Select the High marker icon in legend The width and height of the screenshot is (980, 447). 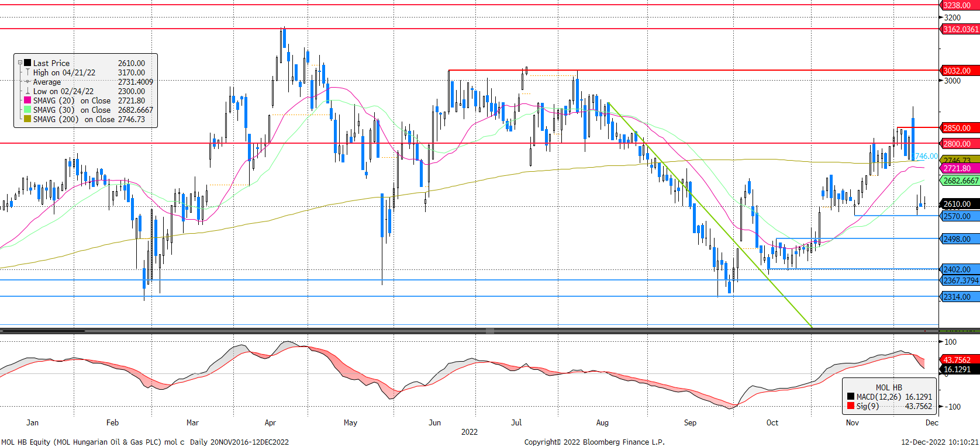click(27, 72)
